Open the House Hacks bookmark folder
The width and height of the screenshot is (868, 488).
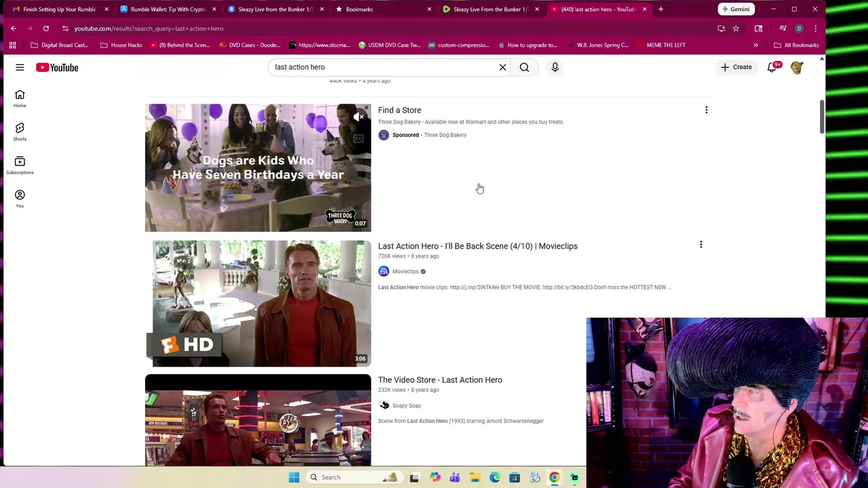point(121,45)
